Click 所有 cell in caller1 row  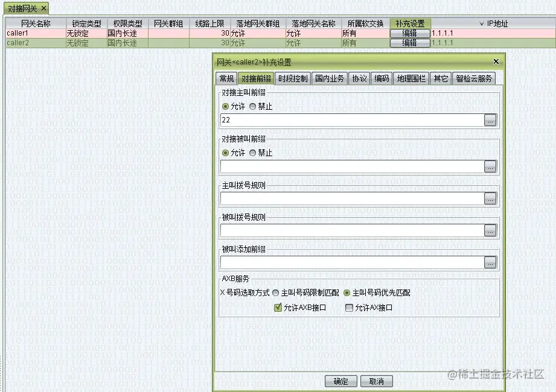(366, 33)
